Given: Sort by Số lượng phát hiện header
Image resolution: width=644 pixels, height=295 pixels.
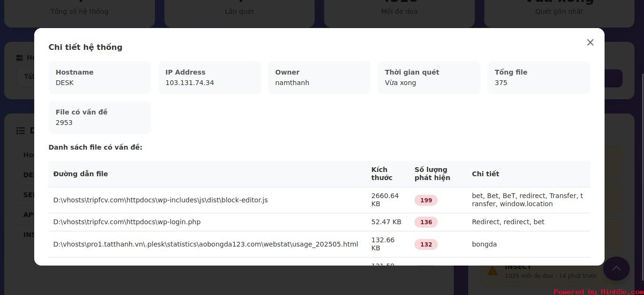Looking at the screenshot, I should [432, 174].
